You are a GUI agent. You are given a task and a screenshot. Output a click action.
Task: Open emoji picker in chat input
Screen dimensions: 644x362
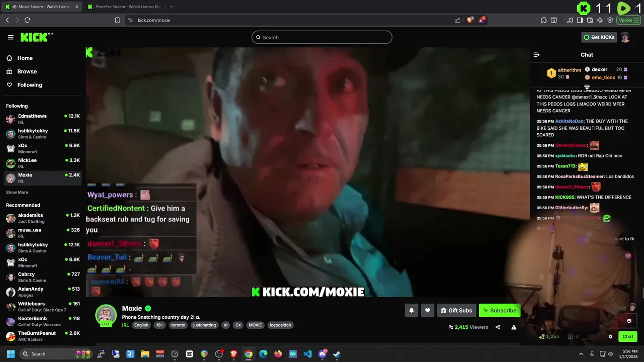click(x=629, y=321)
